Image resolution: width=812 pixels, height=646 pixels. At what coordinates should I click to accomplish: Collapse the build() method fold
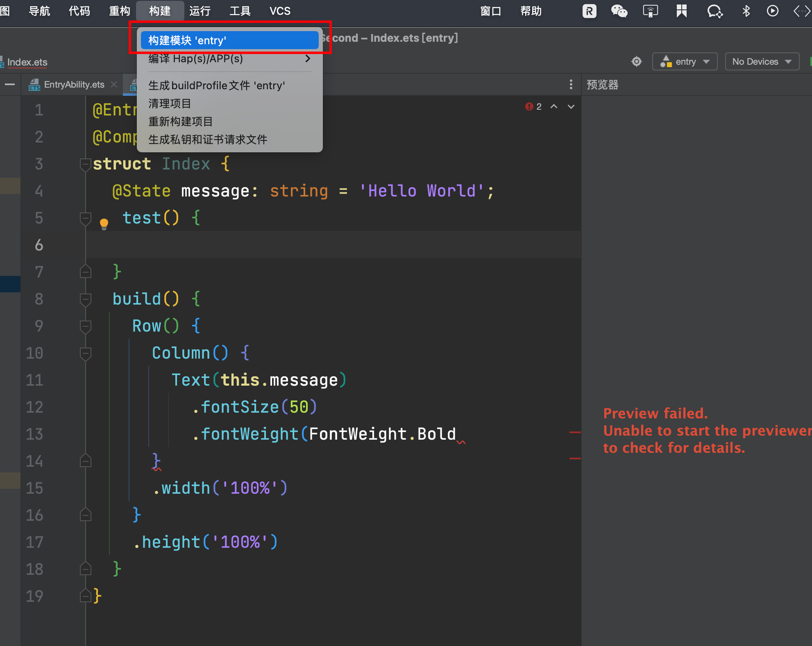point(85,299)
